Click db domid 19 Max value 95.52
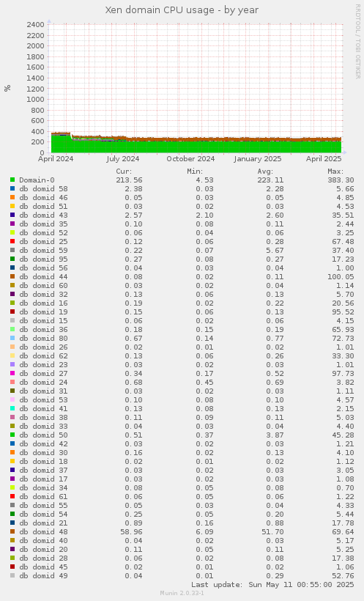Viewport: 364px width, 601px height. point(343,312)
